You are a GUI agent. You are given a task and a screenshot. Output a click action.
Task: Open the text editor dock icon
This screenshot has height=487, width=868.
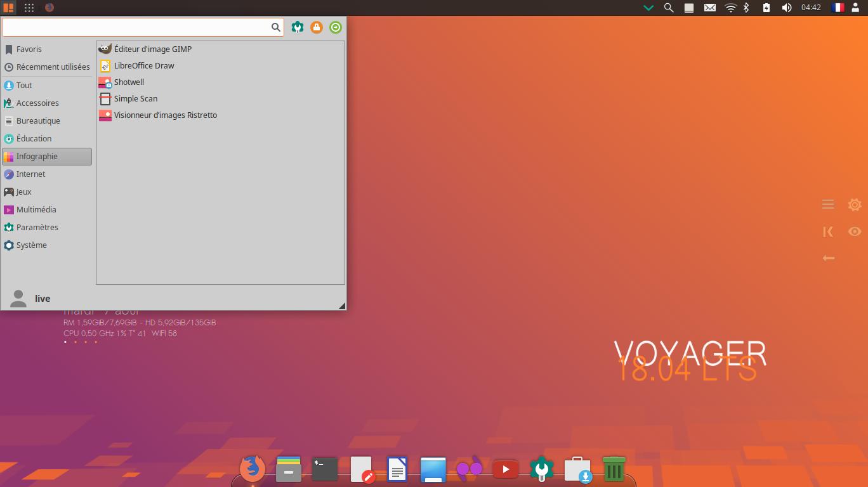click(x=362, y=469)
